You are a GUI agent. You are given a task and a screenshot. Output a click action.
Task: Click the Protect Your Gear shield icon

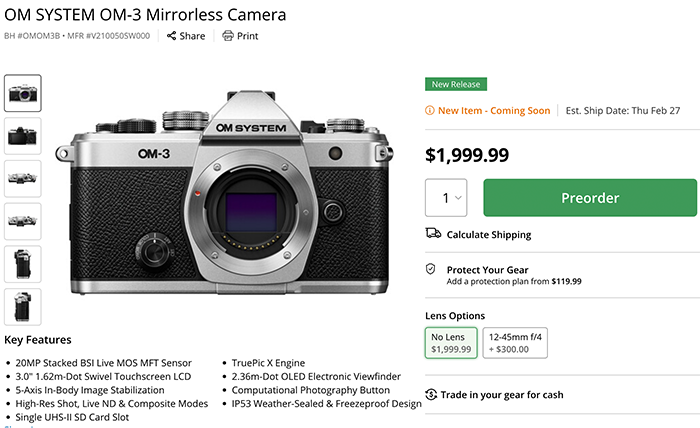tap(431, 270)
